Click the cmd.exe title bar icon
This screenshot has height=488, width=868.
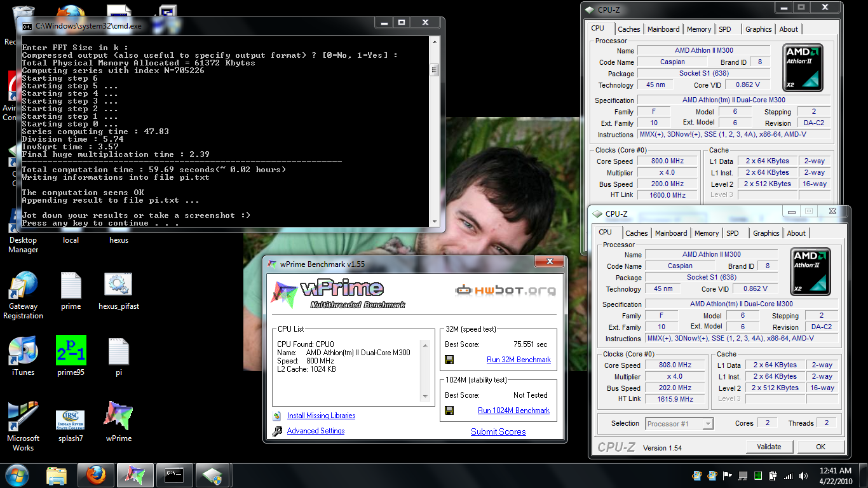click(27, 26)
